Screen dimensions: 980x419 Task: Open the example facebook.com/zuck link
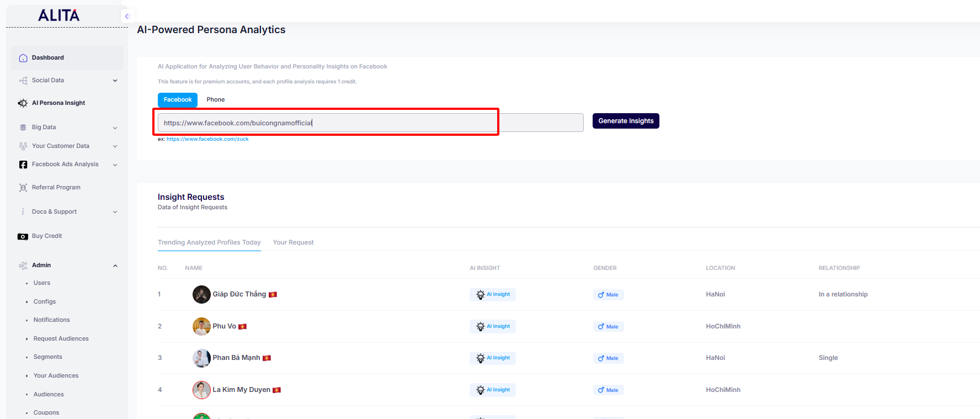[207, 139]
